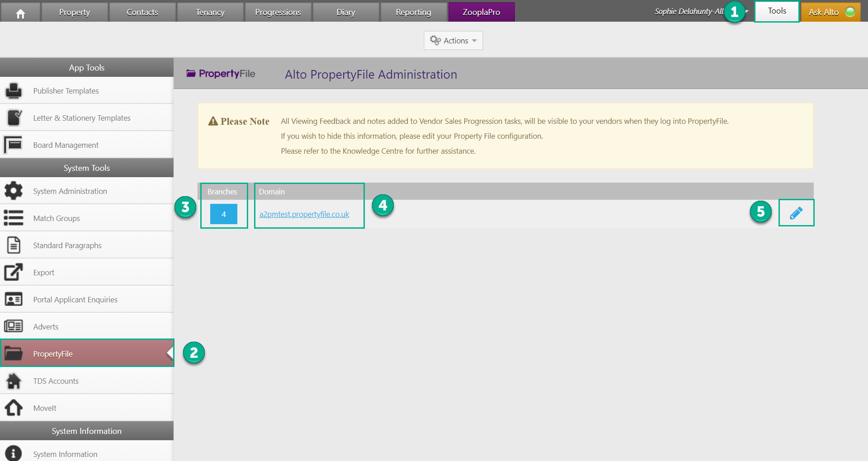Open the Reporting menu

(414, 12)
